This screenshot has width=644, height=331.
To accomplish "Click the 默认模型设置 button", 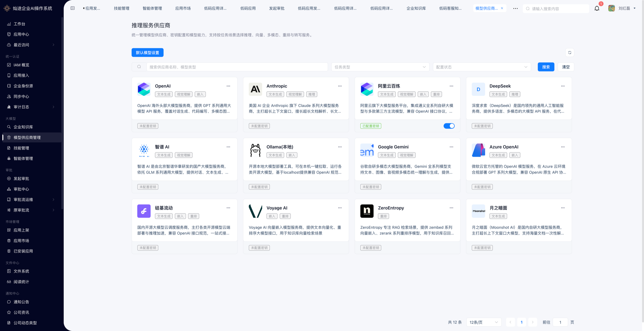I will [x=147, y=53].
